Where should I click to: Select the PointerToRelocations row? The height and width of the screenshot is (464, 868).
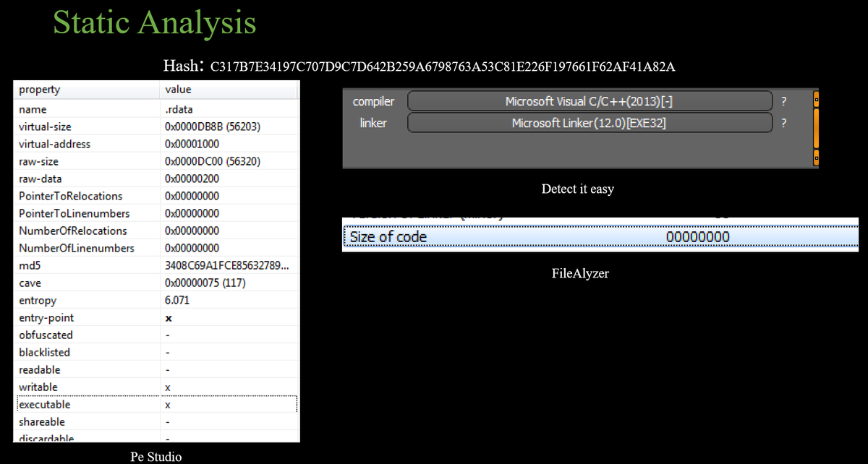pos(156,197)
